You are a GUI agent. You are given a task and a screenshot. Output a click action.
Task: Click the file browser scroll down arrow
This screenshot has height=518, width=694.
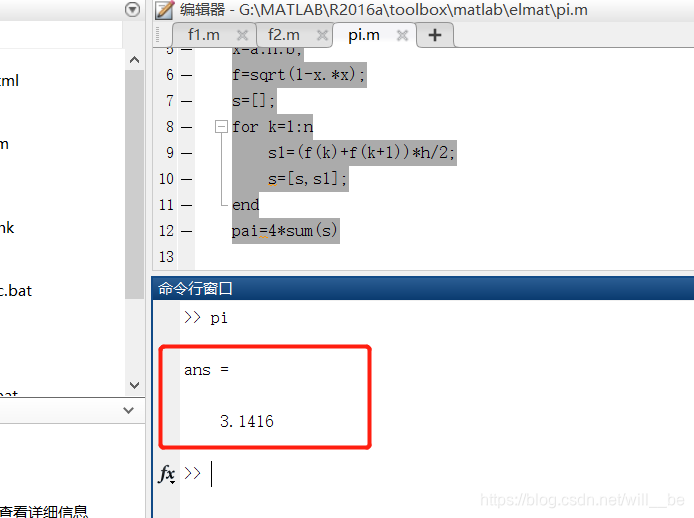135,385
